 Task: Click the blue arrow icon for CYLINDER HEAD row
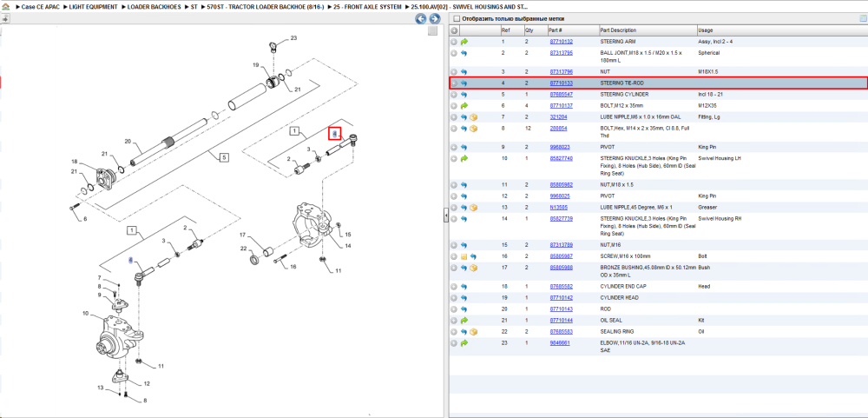(464, 298)
